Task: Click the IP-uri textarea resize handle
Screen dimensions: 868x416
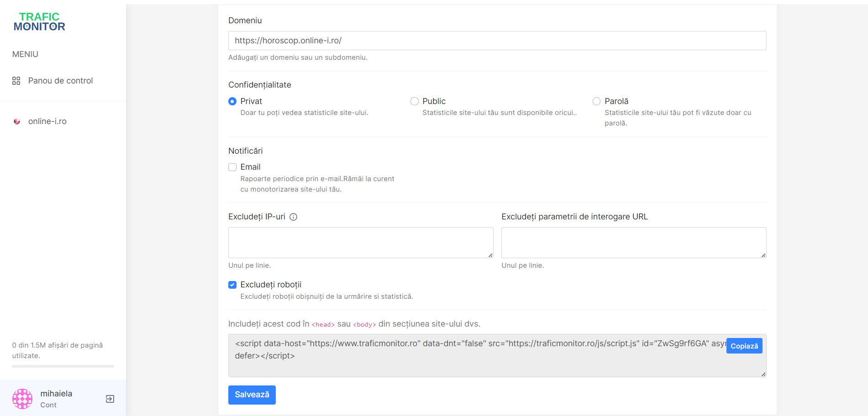Action: pyautogui.click(x=490, y=255)
